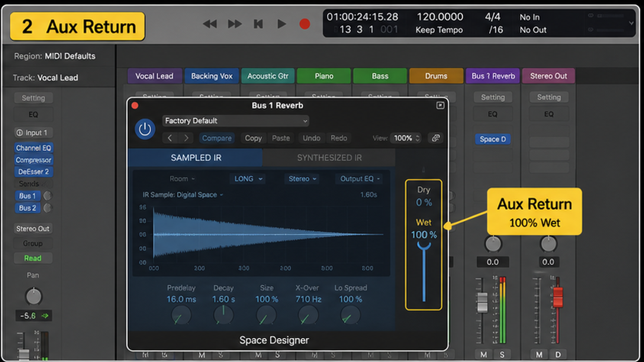Open the Space D insert slot
The image size is (644, 362).
click(493, 139)
